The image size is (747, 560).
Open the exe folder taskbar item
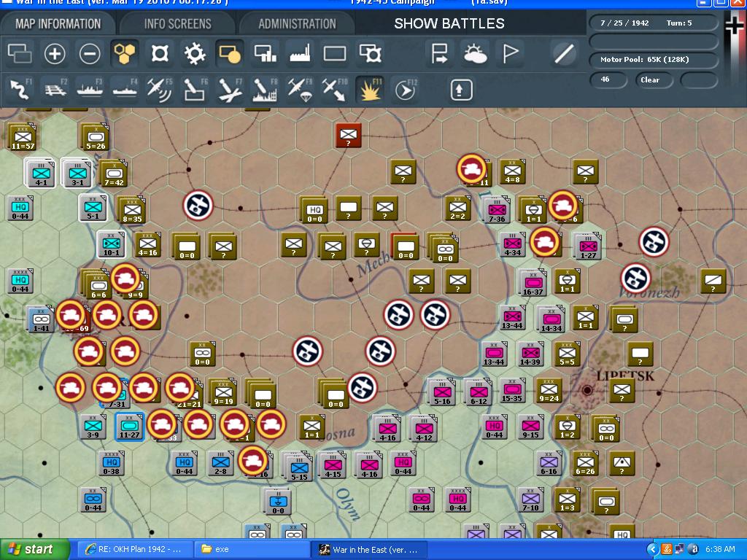(x=252, y=549)
